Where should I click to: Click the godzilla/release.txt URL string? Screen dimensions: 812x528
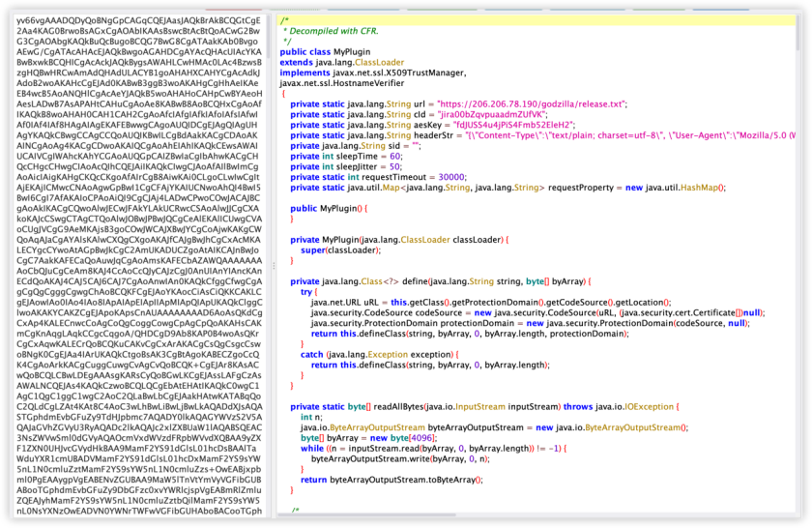tap(532, 104)
